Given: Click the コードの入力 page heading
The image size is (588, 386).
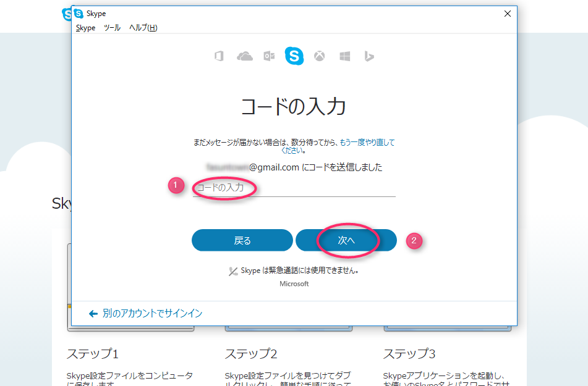Looking at the screenshot, I should click(x=293, y=106).
